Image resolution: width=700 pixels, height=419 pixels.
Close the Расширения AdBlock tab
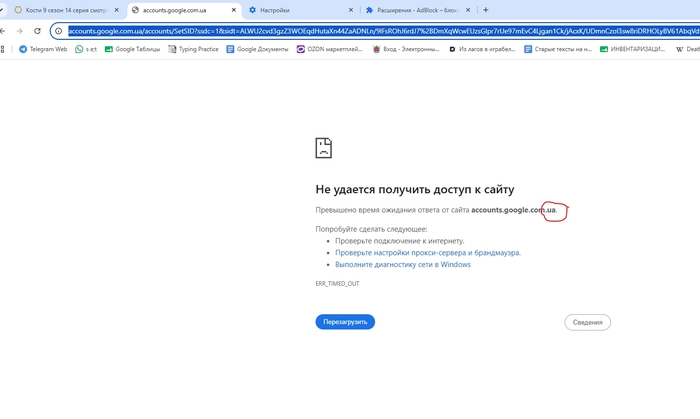pyautogui.click(x=468, y=10)
